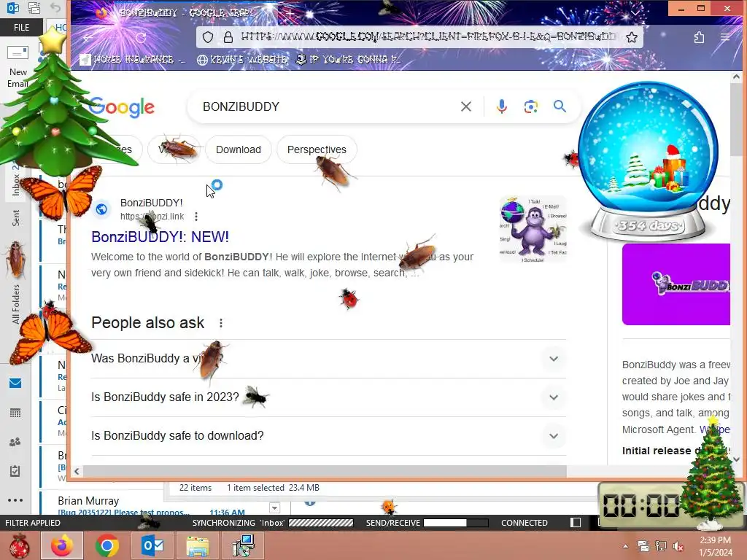
Task: Select the Perspectives search filter chip
Action: (x=317, y=149)
